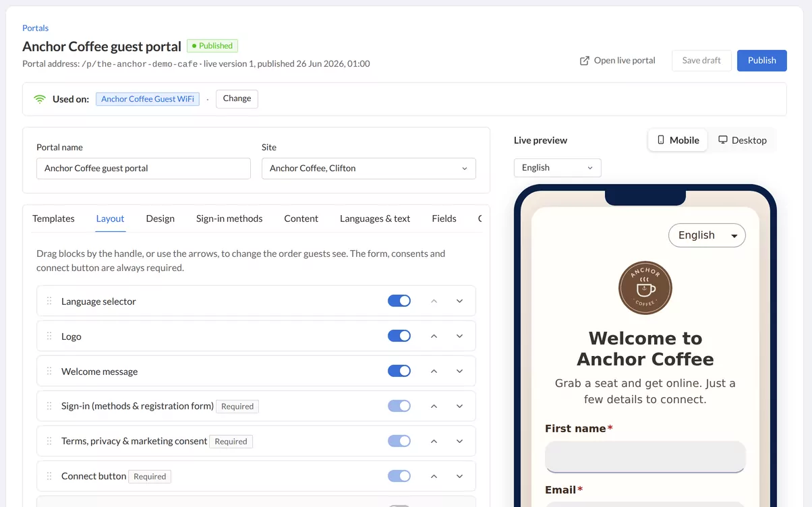The image size is (812, 507).
Task: Go back via Portals breadcrumb link
Action: click(36, 28)
